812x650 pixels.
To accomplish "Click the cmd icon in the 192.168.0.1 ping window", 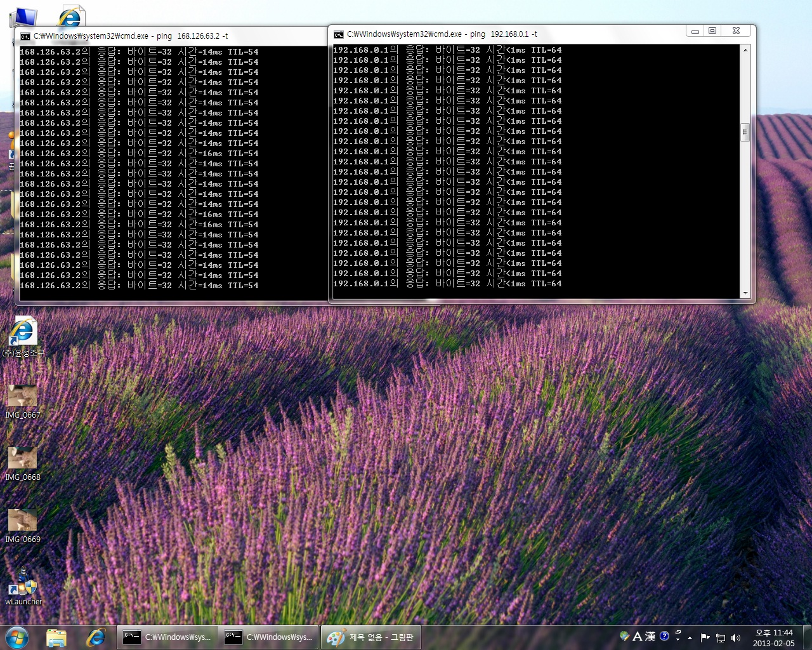I will point(339,34).
